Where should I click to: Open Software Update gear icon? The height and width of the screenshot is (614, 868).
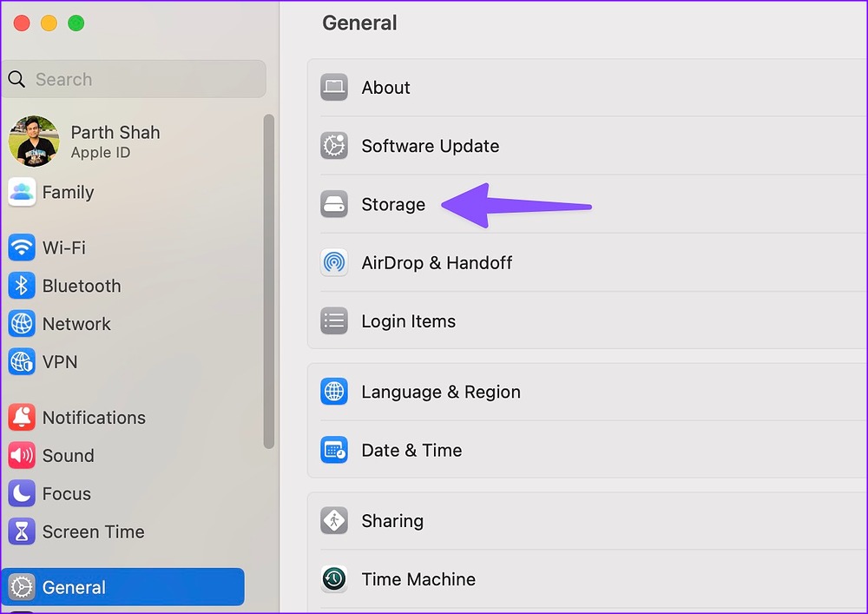(x=334, y=146)
